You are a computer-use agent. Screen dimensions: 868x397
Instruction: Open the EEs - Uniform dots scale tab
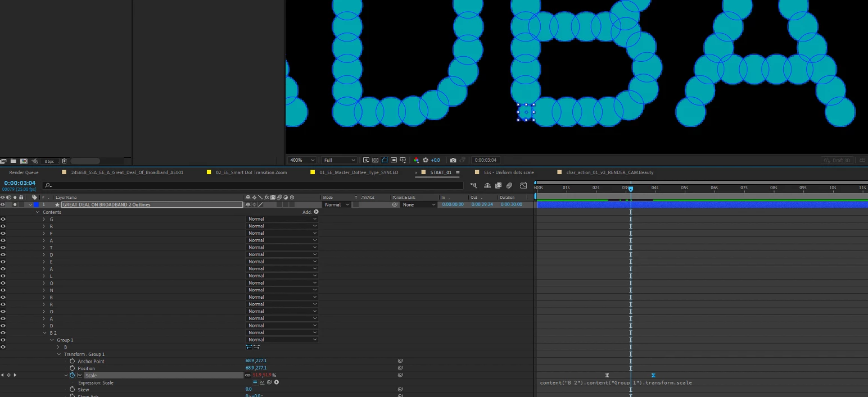click(509, 172)
